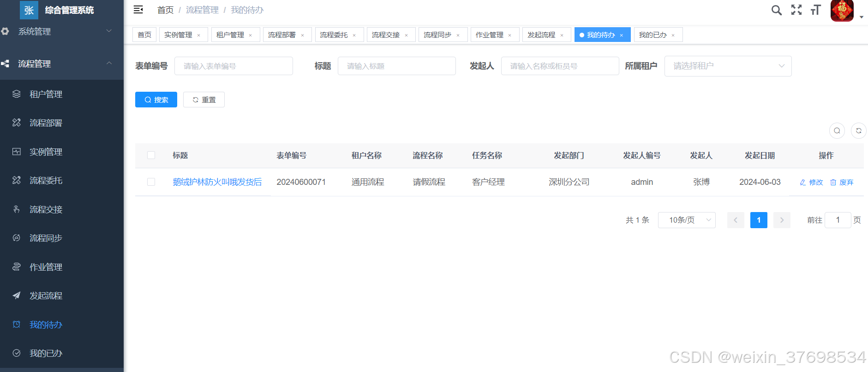Screen dimensions: 868x372
Task: Close the 租户管理 tab
Action: [x=251, y=35]
